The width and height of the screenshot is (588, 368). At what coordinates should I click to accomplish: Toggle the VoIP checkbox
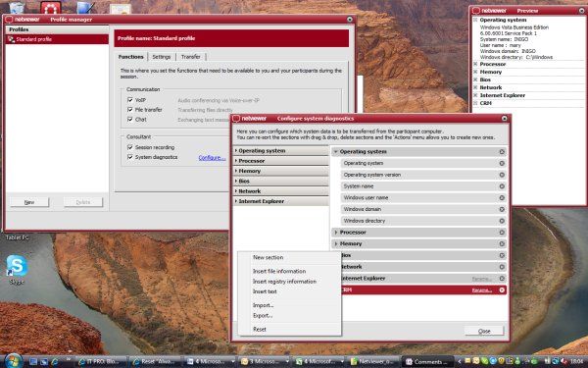point(130,100)
